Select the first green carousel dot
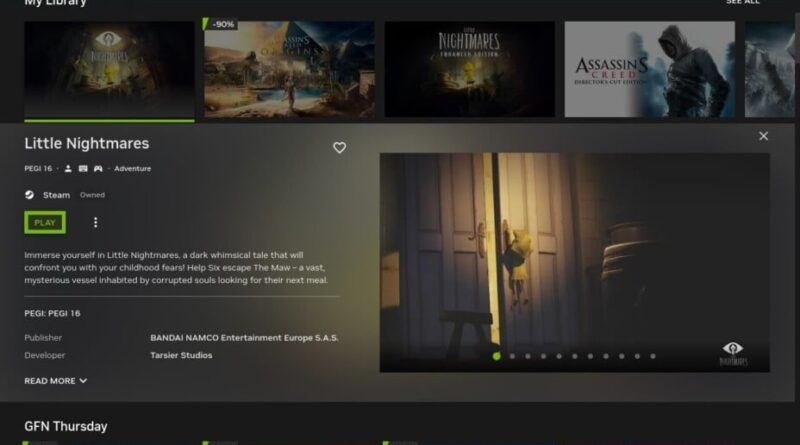The image size is (800, 445). [x=496, y=356]
